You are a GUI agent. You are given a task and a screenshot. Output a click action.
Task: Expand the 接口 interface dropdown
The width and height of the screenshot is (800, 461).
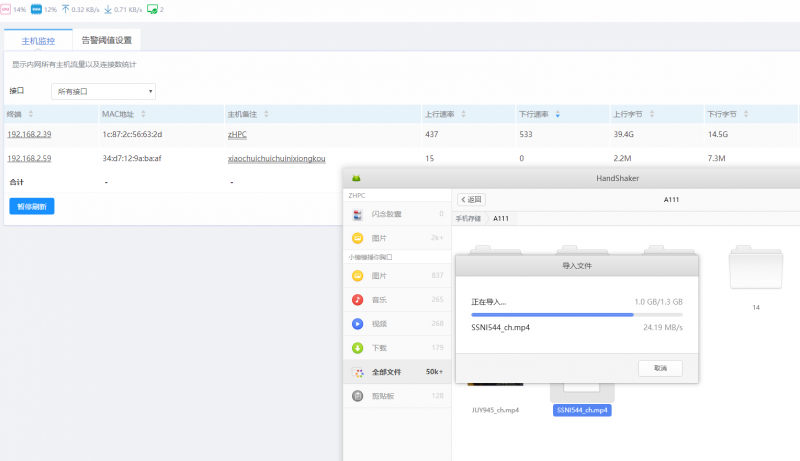(104, 91)
